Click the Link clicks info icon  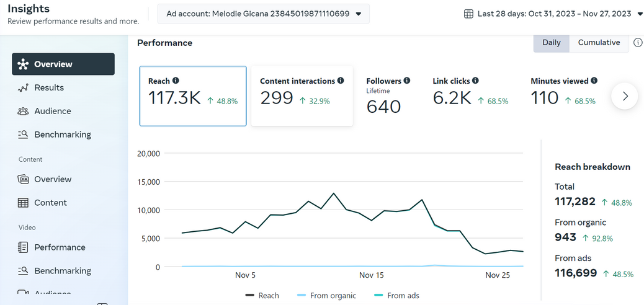tap(475, 81)
